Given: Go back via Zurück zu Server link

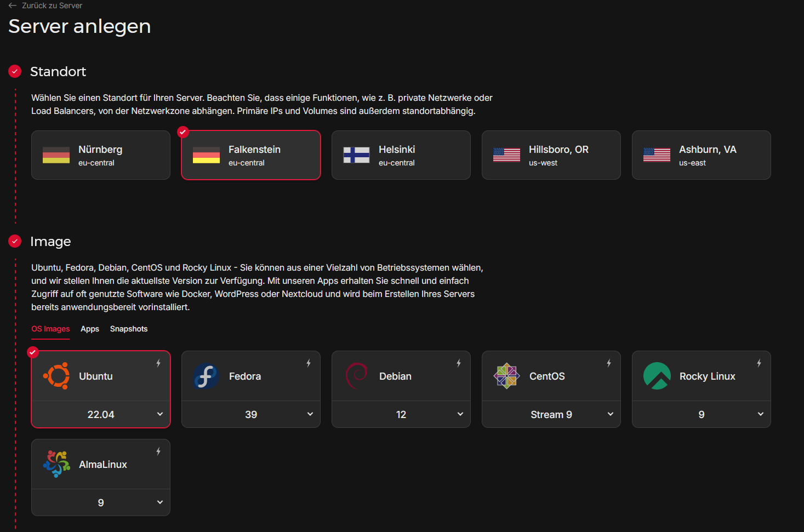Looking at the screenshot, I should pos(52,5).
